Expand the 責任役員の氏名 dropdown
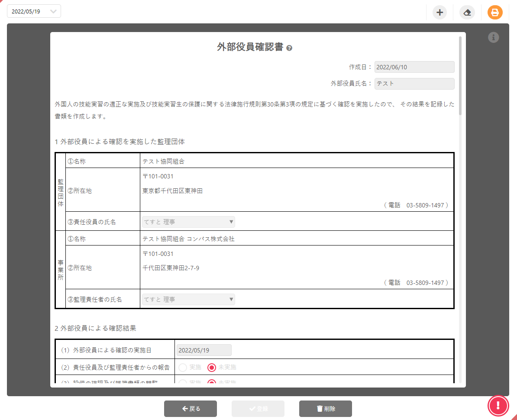 [x=188, y=222]
